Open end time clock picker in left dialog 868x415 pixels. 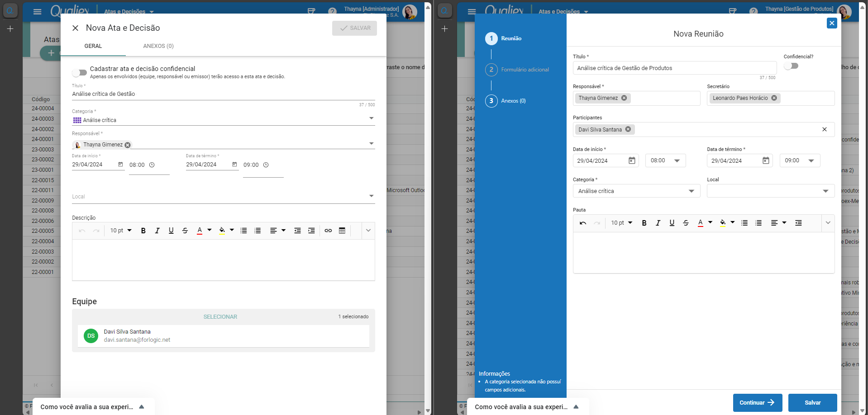coord(266,165)
